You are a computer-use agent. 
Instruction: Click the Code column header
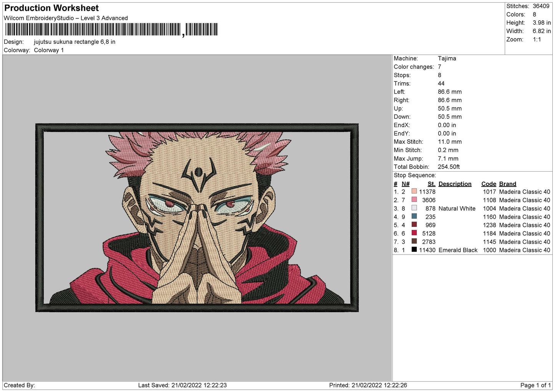click(x=489, y=184)
